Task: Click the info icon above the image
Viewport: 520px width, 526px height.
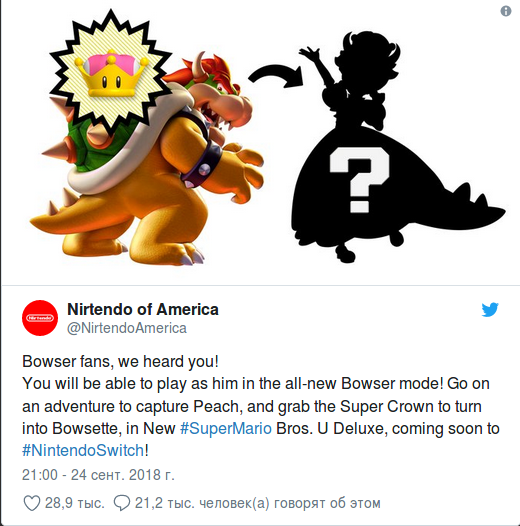Action: 506,11
